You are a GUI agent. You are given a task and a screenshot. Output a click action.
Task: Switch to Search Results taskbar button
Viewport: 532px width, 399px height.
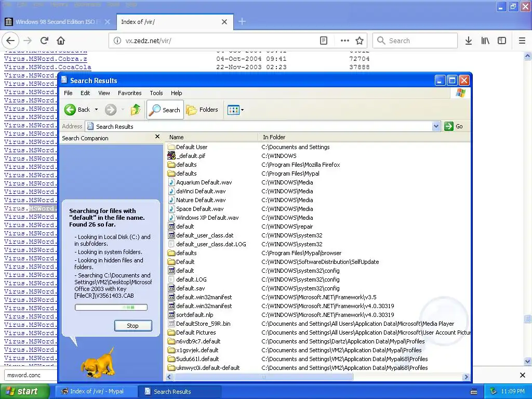pyautogui.click(x=180, y=392)
